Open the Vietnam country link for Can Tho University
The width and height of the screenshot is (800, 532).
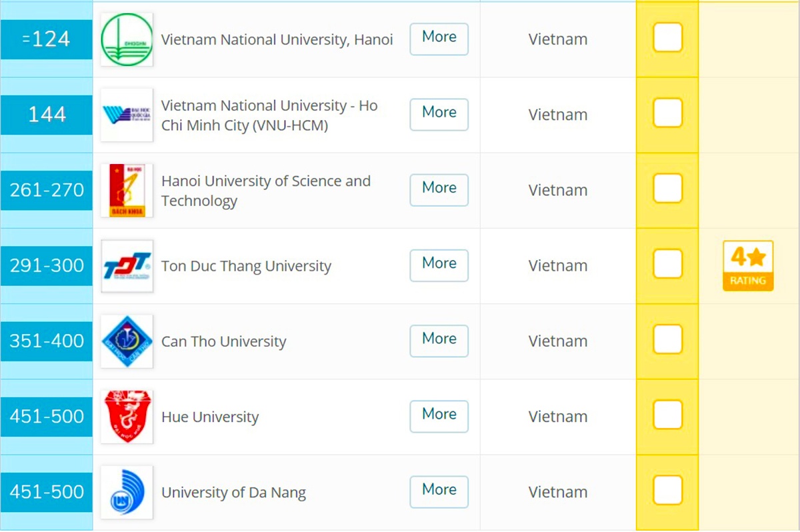[x=558, y=341]
